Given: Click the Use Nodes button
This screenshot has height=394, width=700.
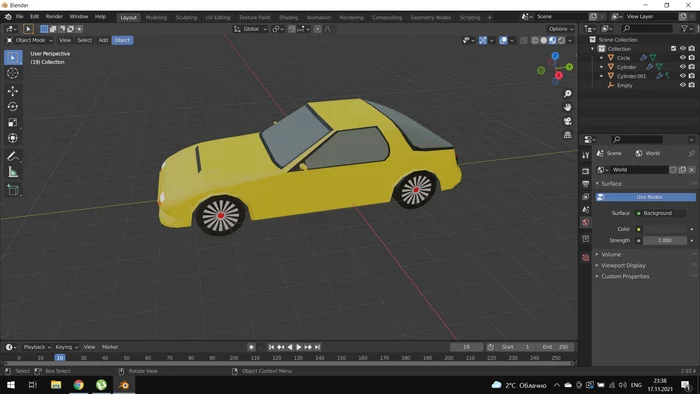Looking at the screenshot, I should (x=646, y=197).
